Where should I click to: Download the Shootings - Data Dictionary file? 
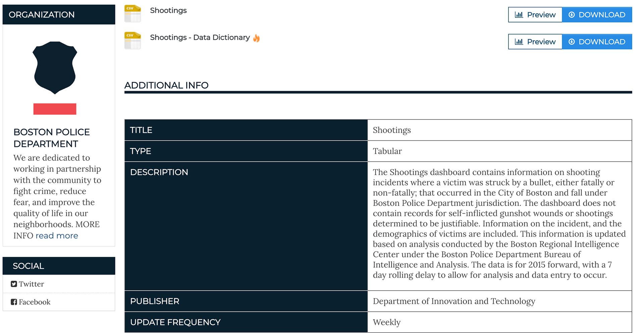[x=597, y=42]
